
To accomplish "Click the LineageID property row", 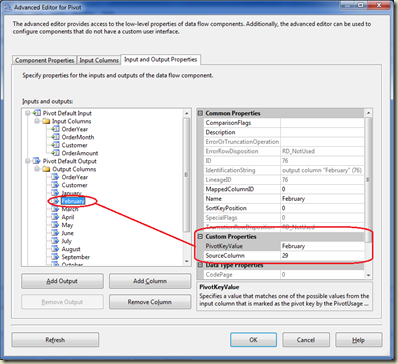I will point(284,180).
